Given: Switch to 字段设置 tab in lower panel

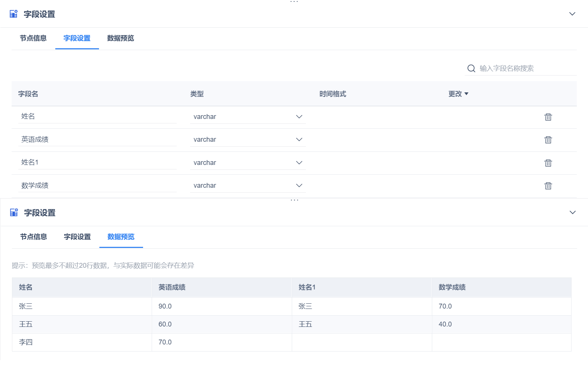Looking at the screenshot, I should [77, 237].
